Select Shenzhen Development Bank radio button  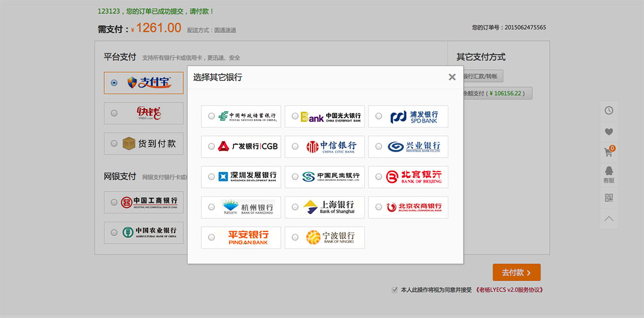coord(211,177)
